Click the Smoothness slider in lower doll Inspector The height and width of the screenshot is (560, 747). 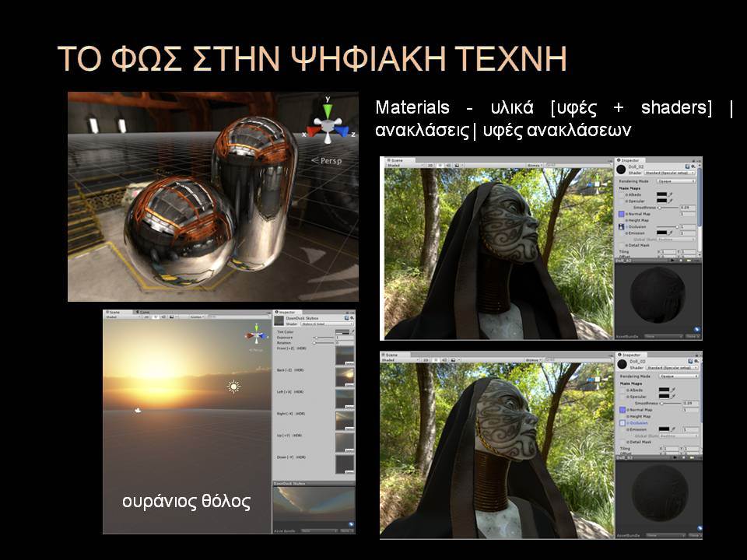[x=671, y=404]
